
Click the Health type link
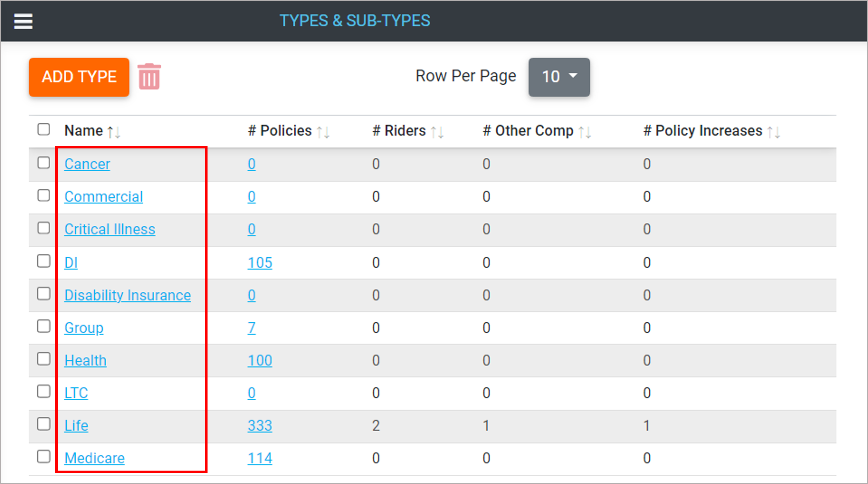click(x=85, y=361)
